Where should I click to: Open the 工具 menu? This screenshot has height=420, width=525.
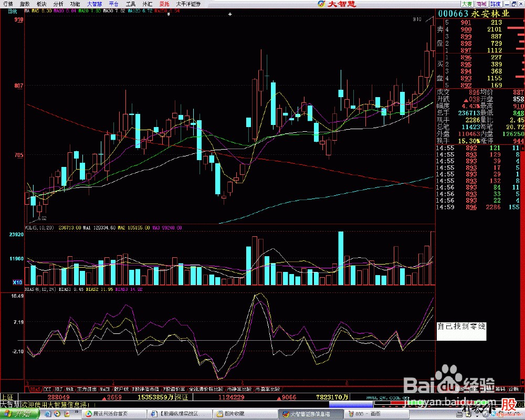point(130,4)
